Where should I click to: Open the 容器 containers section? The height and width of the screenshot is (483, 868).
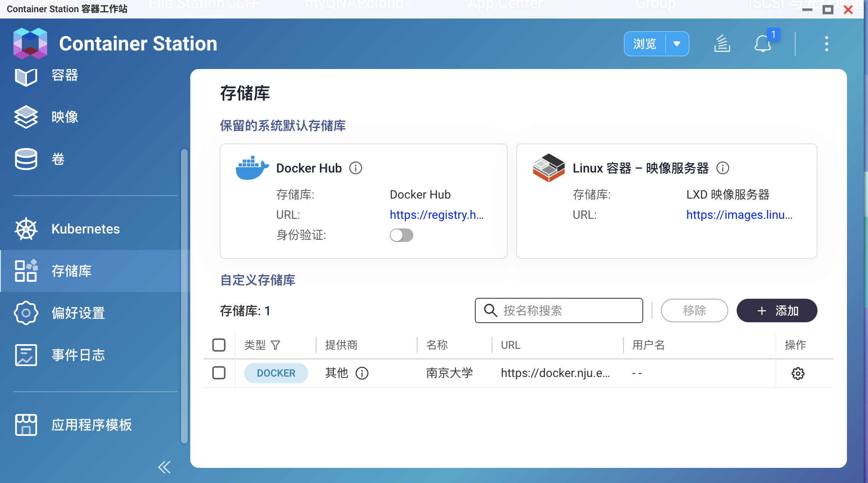point(95,76)
